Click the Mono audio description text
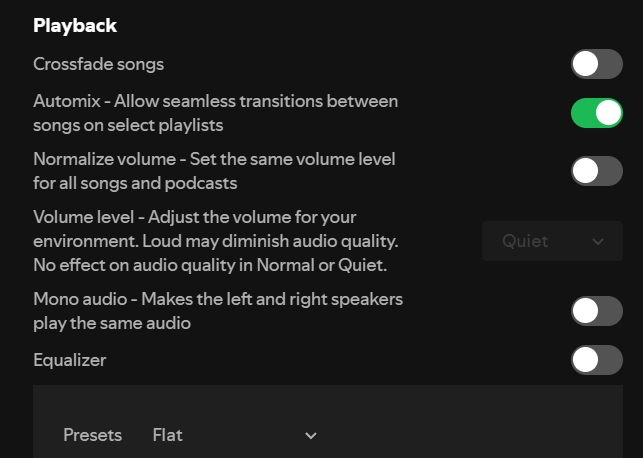Image resolution: width=643 pixels, height=458 pixels. (x=218, y=311)
